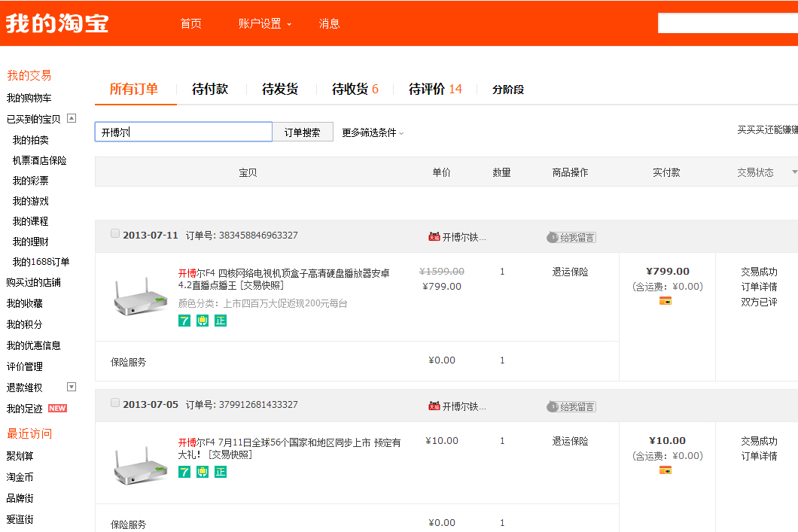This screenshot has height=532, width=798.
Task: Open the 账户设置 dropdown in the top bar
Action: (x=264, y=23)
